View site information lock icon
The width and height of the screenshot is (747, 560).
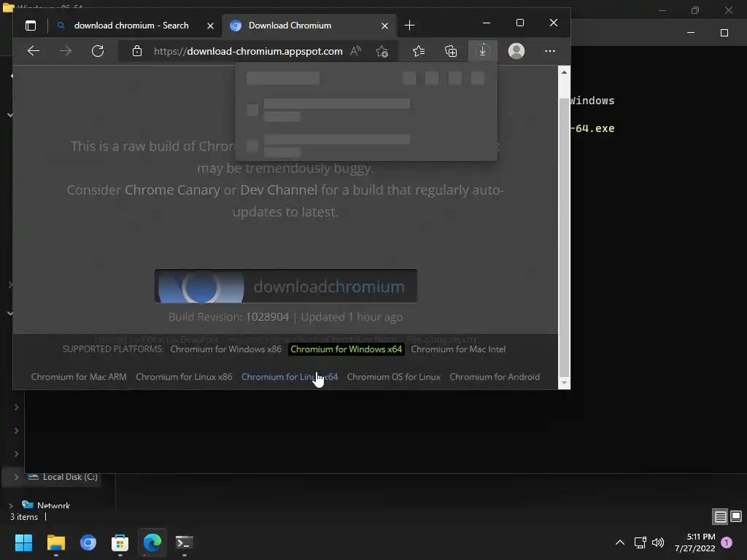[137, 51]
